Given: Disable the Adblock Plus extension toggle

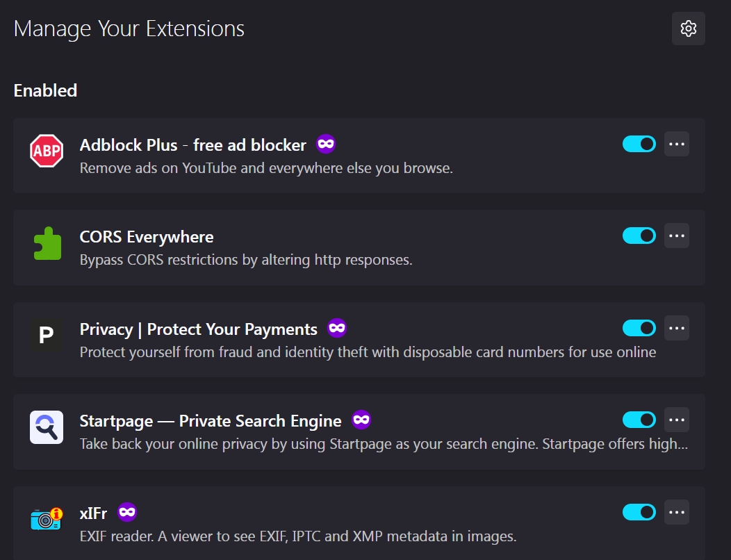Looking at the screenshot, I should 639,144.
